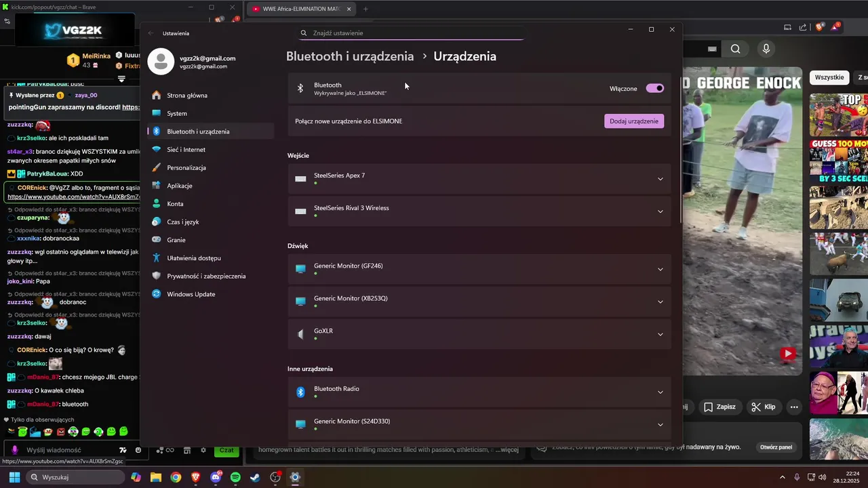The image size is (868, 488).
Task: Click the Wyszukaj taskbar search box
Action: click(75, 477)
